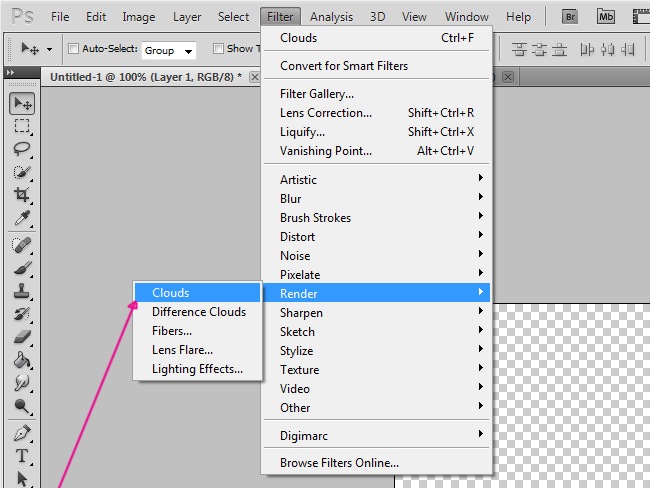Enable the Auto-Select checkbox
The image size is (650, 488).
[73, 49]
